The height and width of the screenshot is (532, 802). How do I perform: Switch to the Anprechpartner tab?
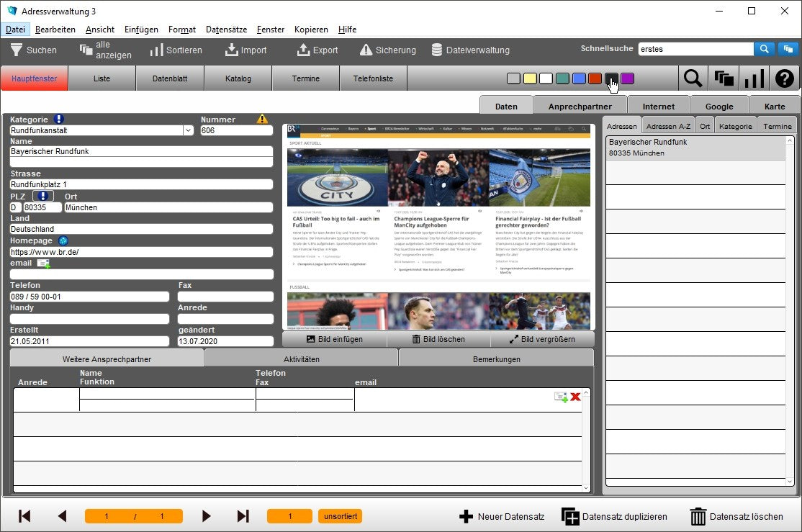pyautogui.click(x=580, y=107)
